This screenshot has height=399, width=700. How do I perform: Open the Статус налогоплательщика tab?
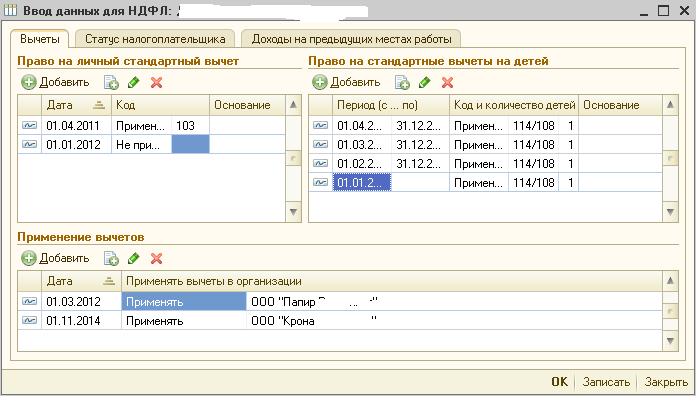(155, 39)
